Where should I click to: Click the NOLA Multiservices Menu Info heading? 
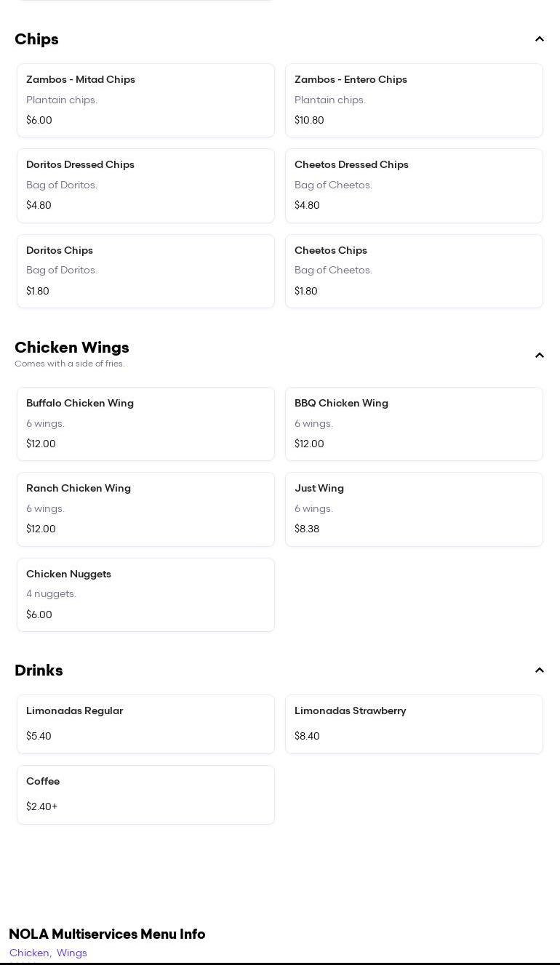tap(107, 934)
